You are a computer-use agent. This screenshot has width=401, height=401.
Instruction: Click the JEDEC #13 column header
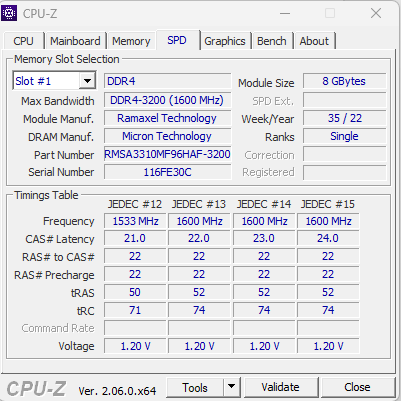[x=199, y=204]
